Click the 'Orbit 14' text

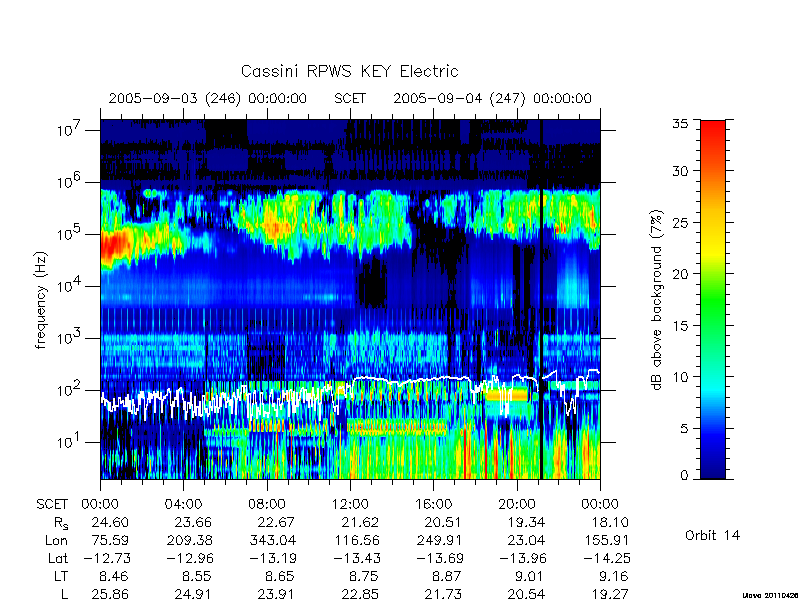tap(712, 535)
